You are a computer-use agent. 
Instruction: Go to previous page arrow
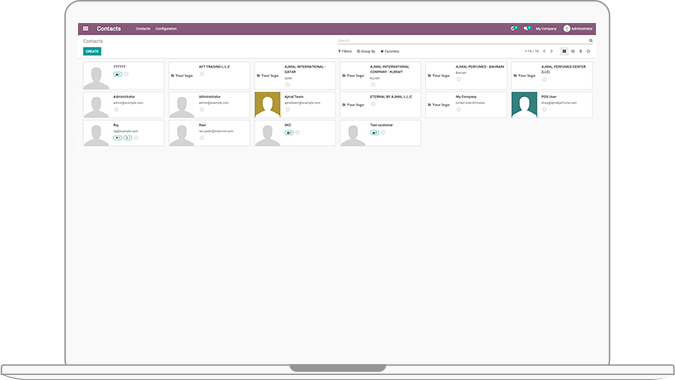click(544, 51)
